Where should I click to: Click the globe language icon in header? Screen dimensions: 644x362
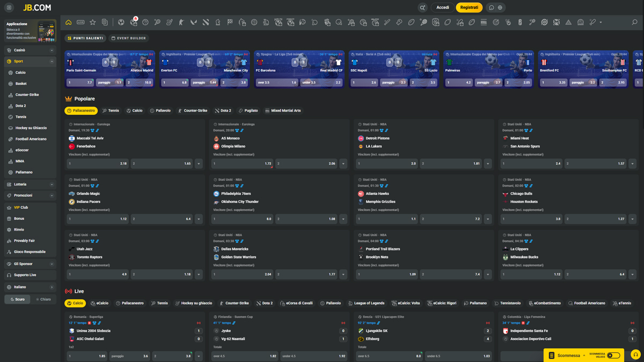[x=500, y=8]
